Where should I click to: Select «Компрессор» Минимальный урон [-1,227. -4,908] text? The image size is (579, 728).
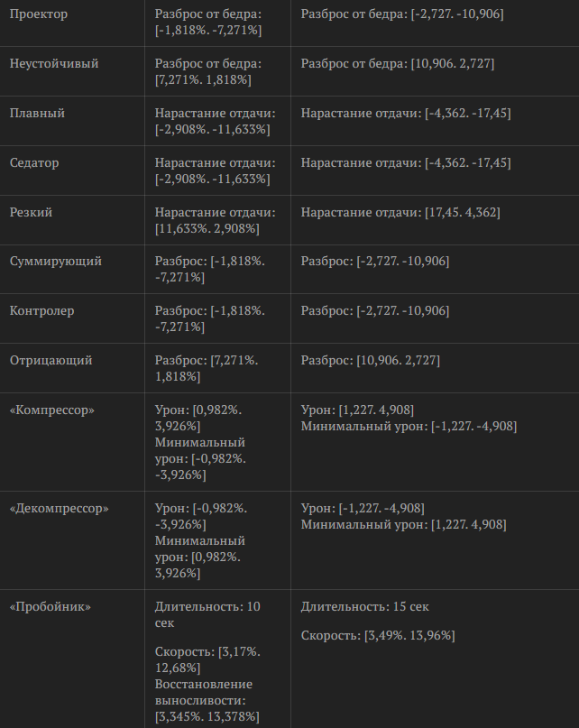point(409,426)
